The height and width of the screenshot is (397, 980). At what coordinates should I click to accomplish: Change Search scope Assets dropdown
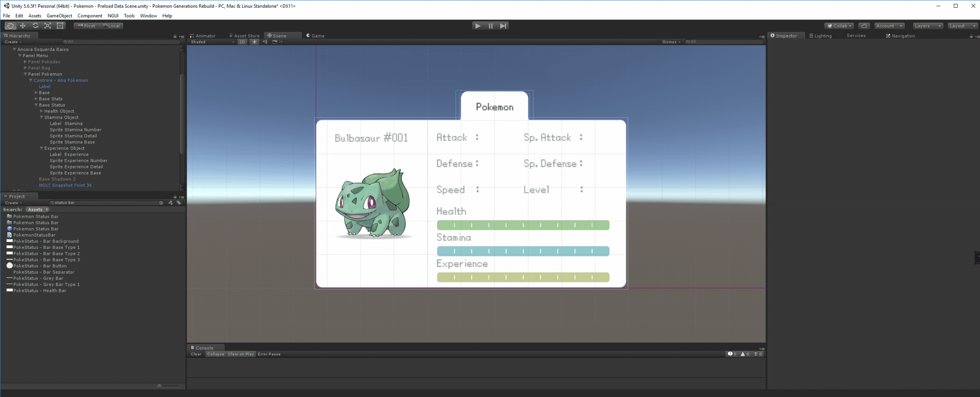pyautogui.click(x=38, y=210)
